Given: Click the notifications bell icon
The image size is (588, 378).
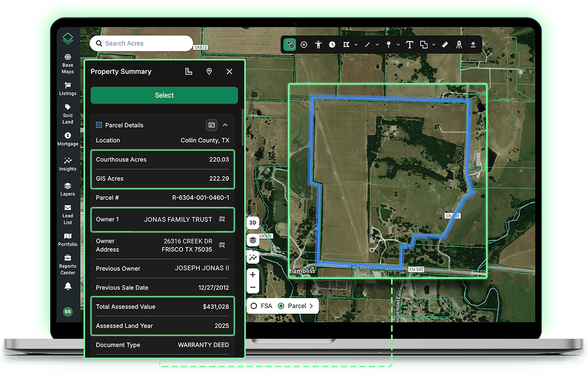Looking at the screenshot, I should pyautogui.click(x=68, y=286).
